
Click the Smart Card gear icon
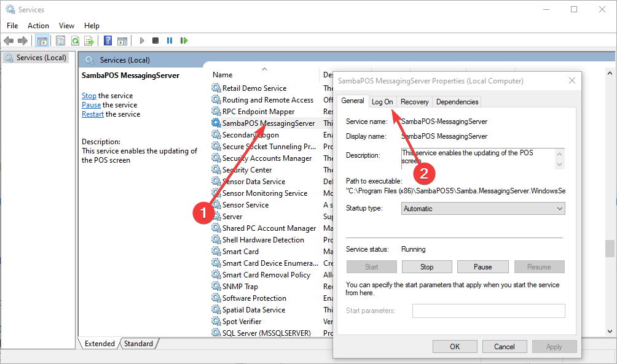pyautogui.click(x=216, y=251)
